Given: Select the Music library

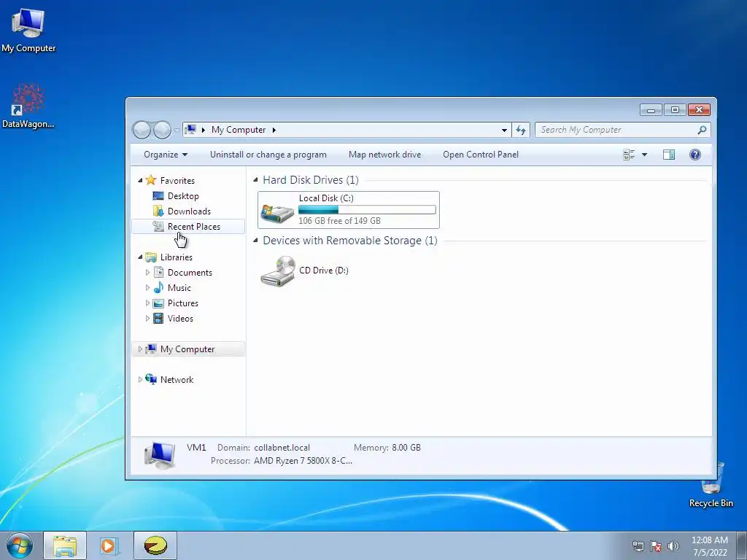Looking at the screenshot, I should tap(179, 287).
